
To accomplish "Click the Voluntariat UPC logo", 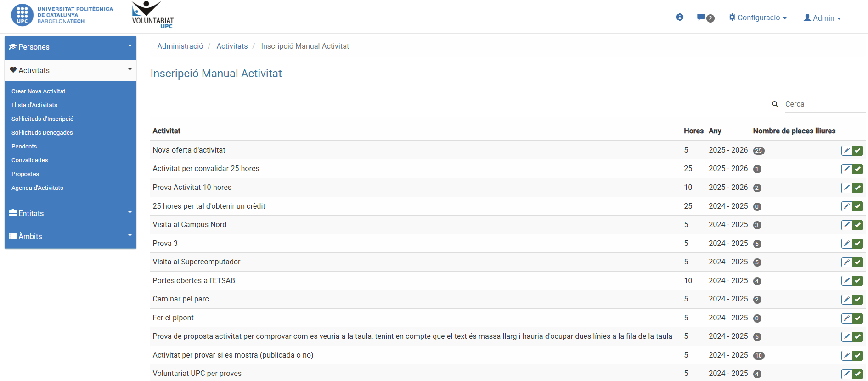I will pyautogui.click(x=152, y=15).
